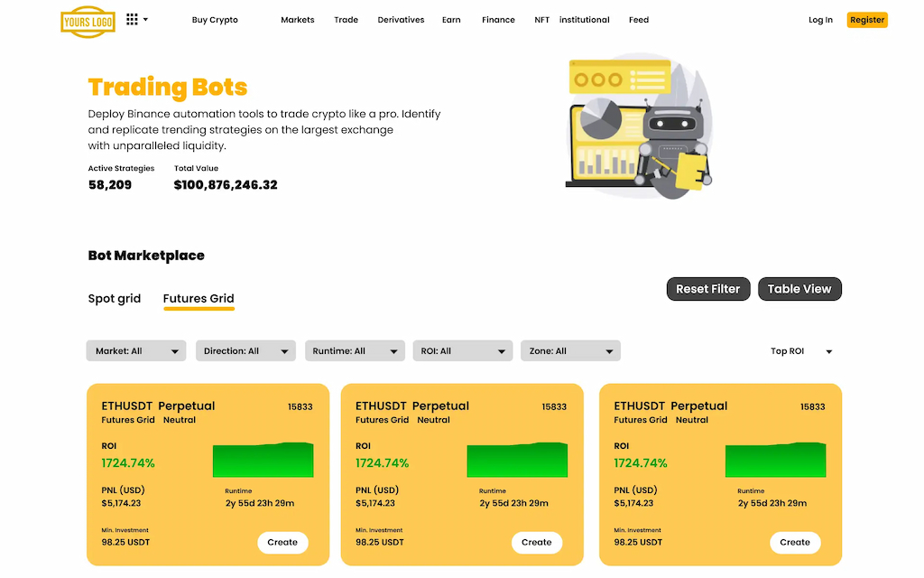Click the first card's green ROI chart

point(263,460)
